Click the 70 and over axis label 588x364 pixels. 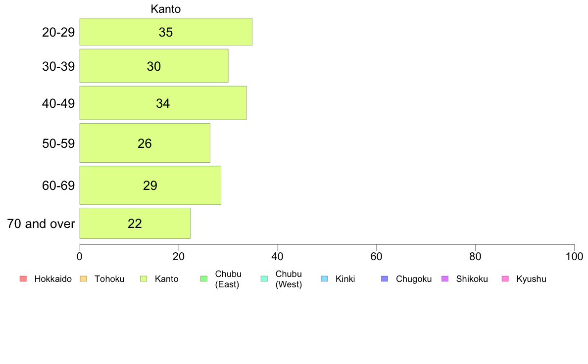pos(41,224)
